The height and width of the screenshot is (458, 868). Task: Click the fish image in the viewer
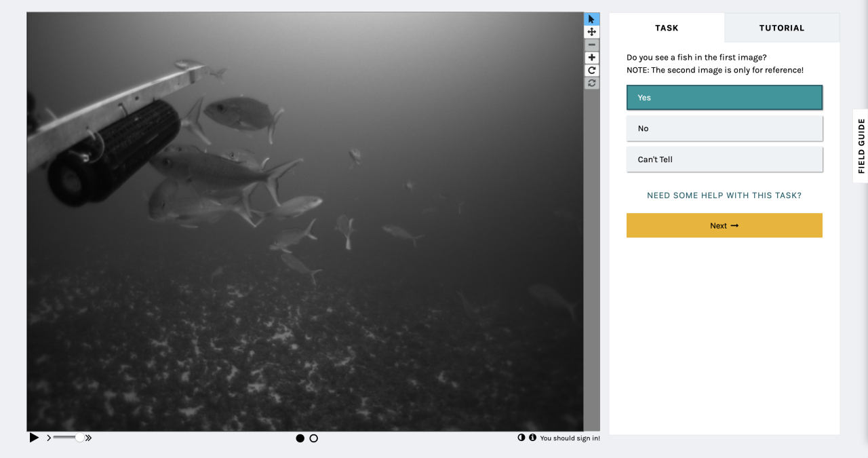pyautogui.click(x=305, y=221)
